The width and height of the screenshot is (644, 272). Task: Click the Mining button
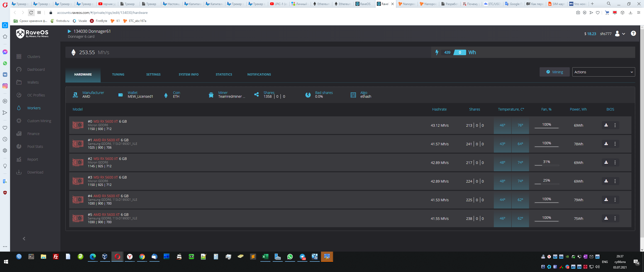pyautogui.click(x=554, y=72)
